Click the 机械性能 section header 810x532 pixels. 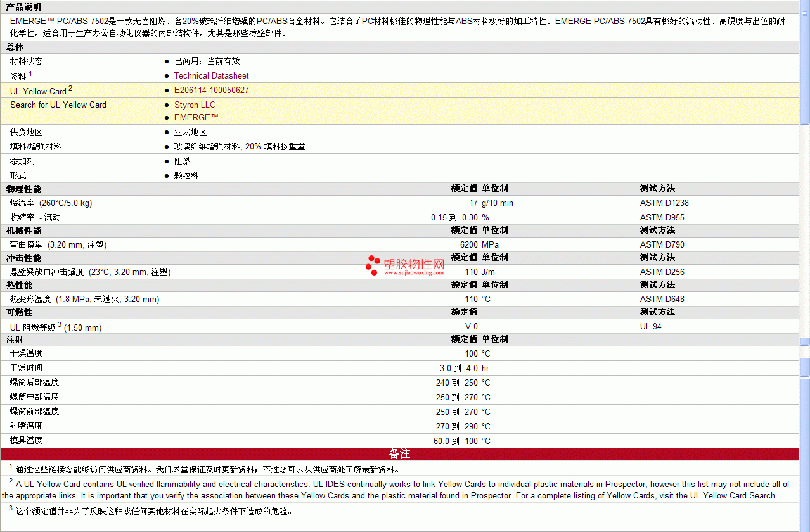(23, 231)
